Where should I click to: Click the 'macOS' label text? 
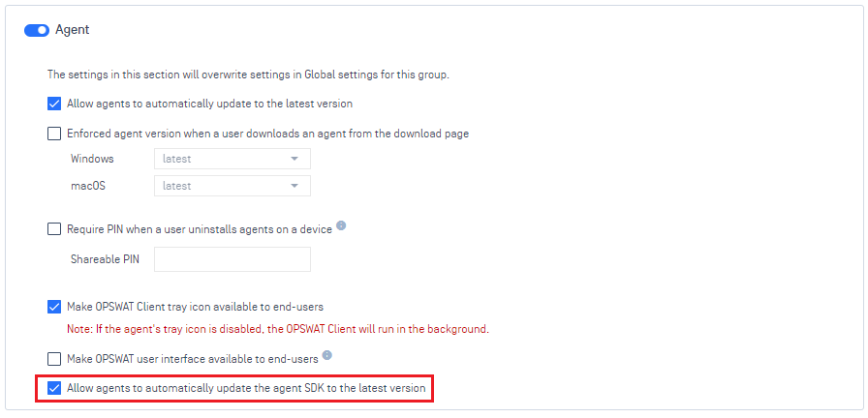point(88,186)
